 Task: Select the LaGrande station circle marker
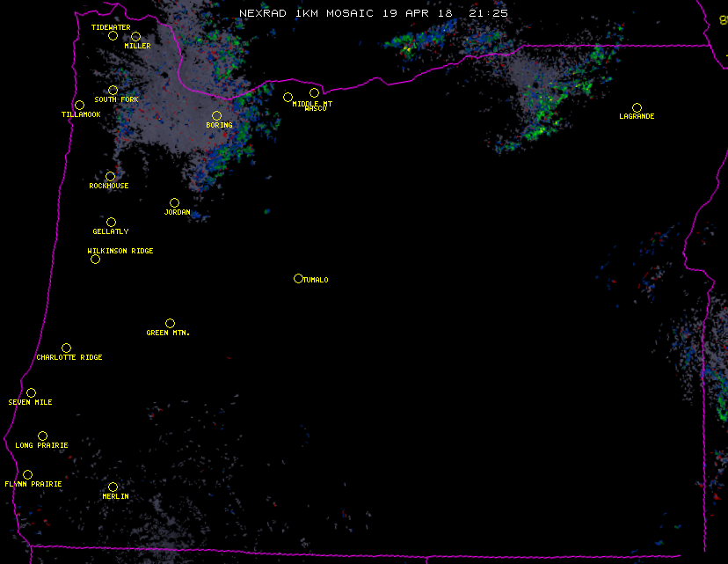point(637,108)
